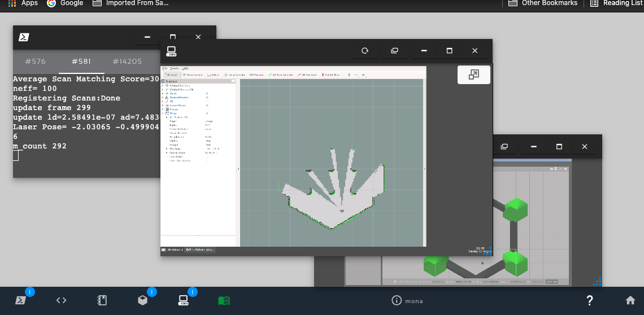The image size is (644, 315).
Task: Open the green book icon in bottom bar
Action: tap(224, 301)
